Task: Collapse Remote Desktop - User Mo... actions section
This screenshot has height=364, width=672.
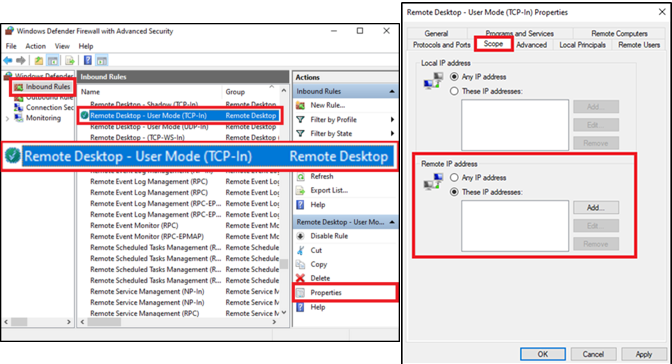Action: click(x=392, y=222)
